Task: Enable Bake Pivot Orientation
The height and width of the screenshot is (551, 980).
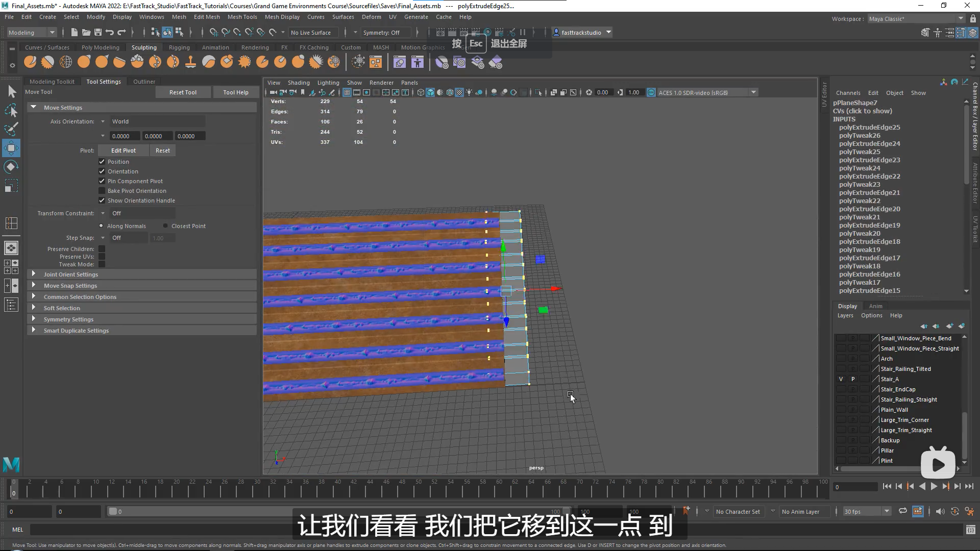Action: click(x=102, y=190)
